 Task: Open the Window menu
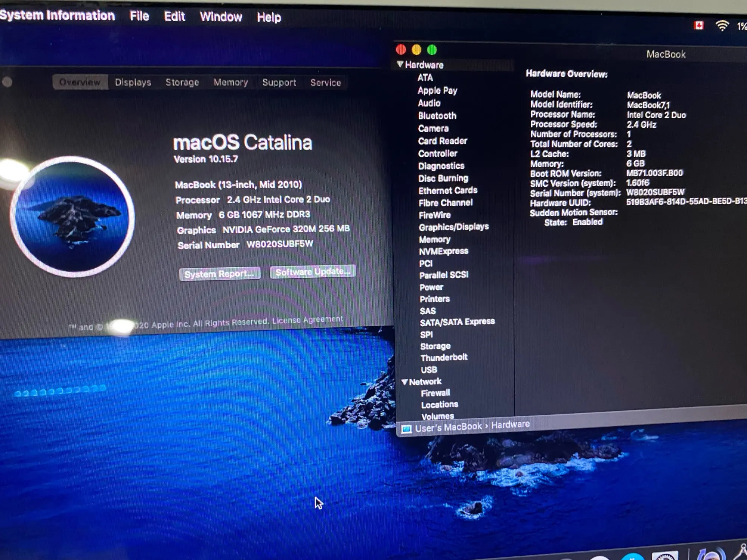point(221,17)
